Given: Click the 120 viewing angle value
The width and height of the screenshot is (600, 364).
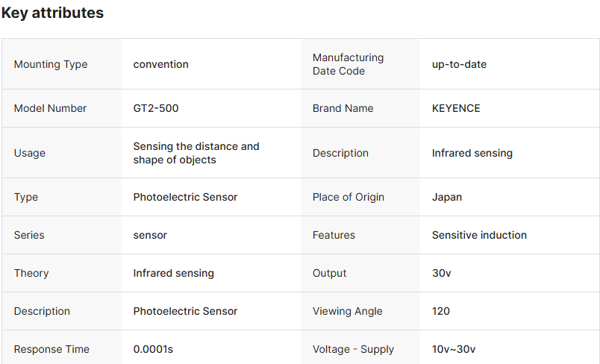Looking at the screenshot, I should [441, 311].
